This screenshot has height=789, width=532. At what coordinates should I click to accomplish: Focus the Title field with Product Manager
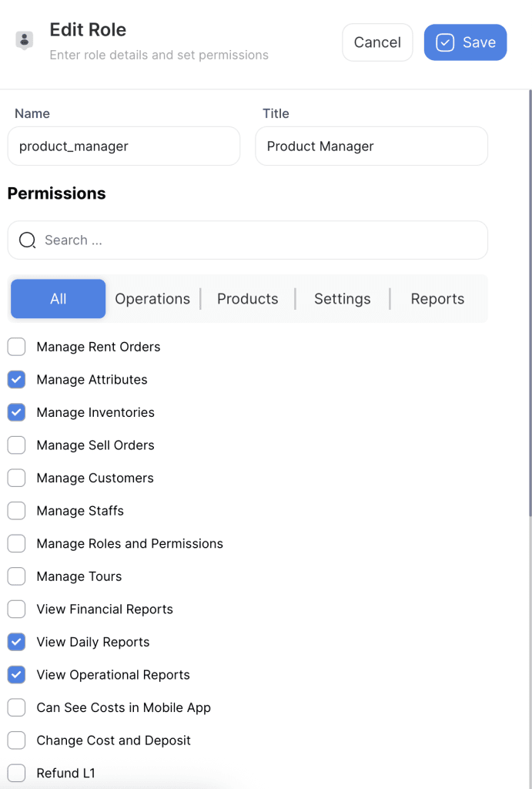click(371, 146)
